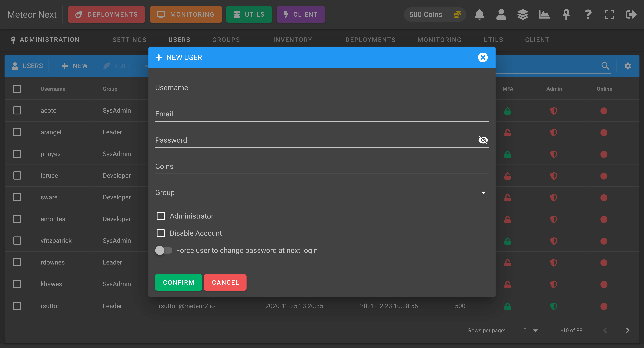Switch to the Inventory tab

[293, 40]
